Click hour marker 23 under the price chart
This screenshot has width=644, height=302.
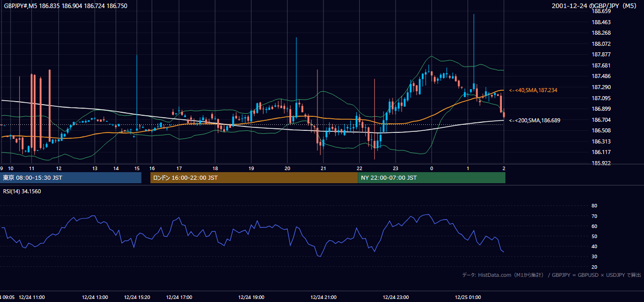click(x=396, y=169)
